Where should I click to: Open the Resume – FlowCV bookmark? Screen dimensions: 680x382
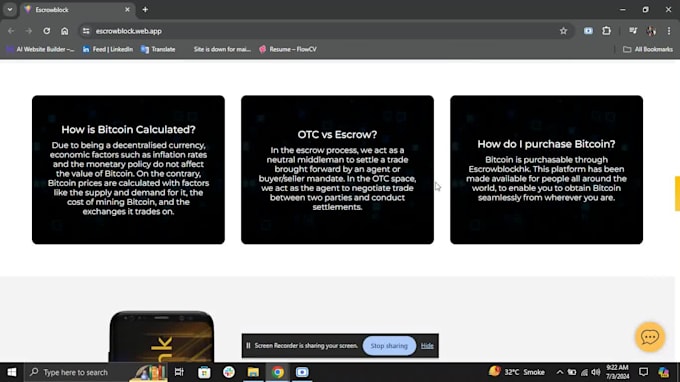[288, 49]
